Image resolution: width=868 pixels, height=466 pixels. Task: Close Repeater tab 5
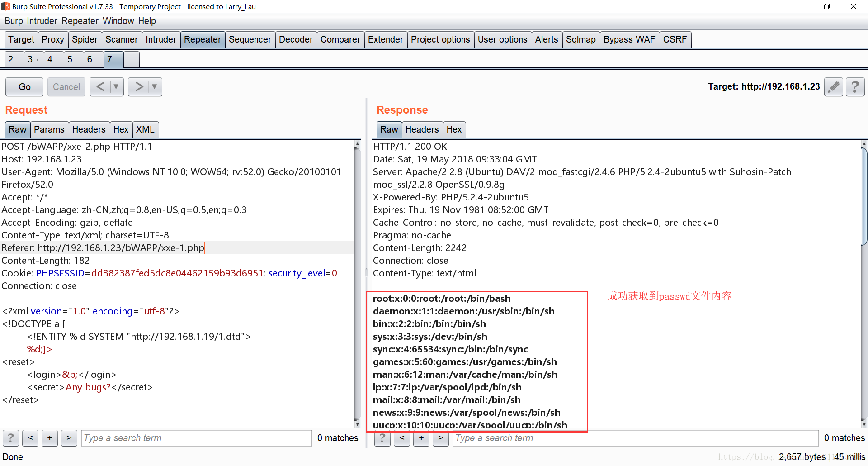[x=77, y=60]
